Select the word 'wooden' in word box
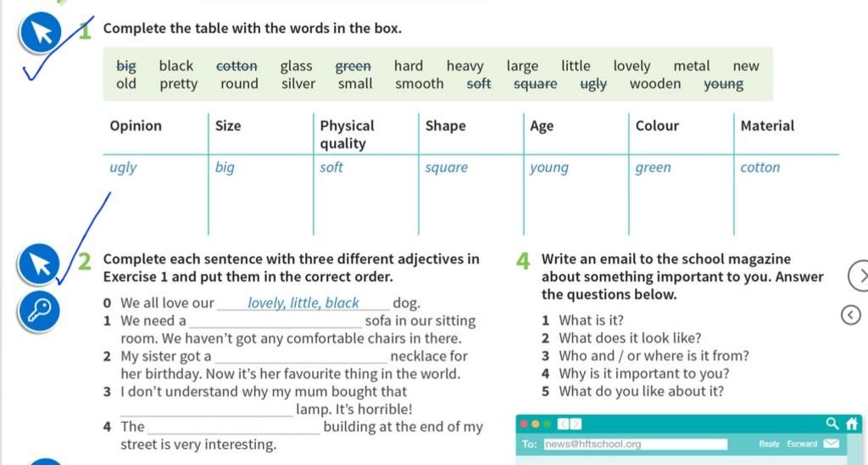The image size is (868, 465). [x=655, y=84]
